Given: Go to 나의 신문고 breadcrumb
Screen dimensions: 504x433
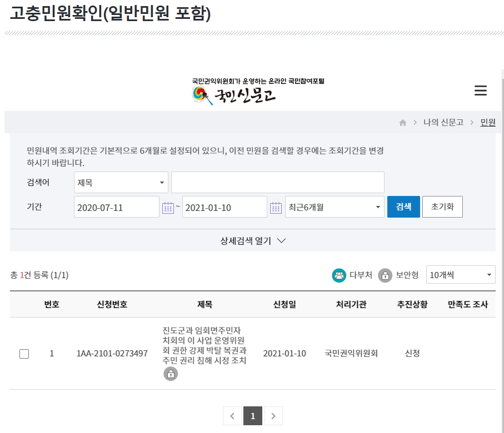Looking at the screenshot, I should click(443, 123).
